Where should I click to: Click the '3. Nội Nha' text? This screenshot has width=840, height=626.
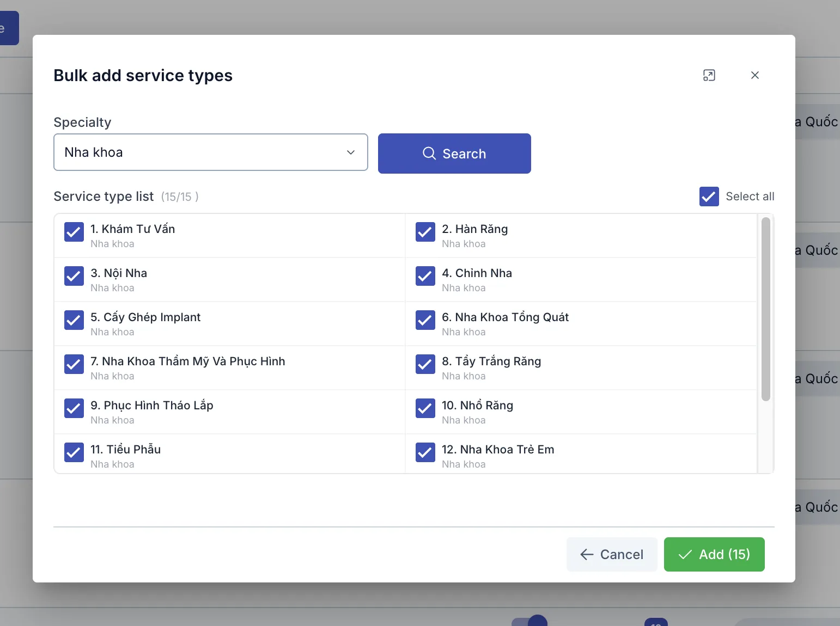point(119,273)
